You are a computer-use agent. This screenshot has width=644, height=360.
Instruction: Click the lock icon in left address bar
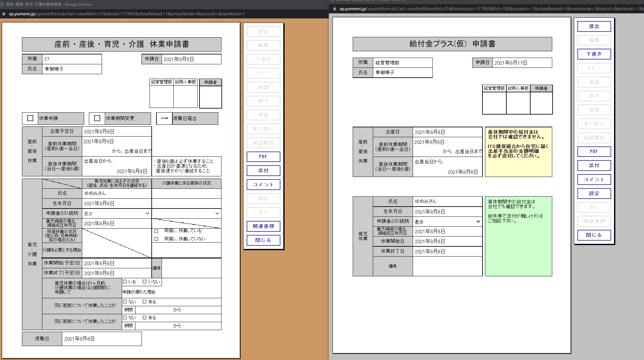pos(4,14)
